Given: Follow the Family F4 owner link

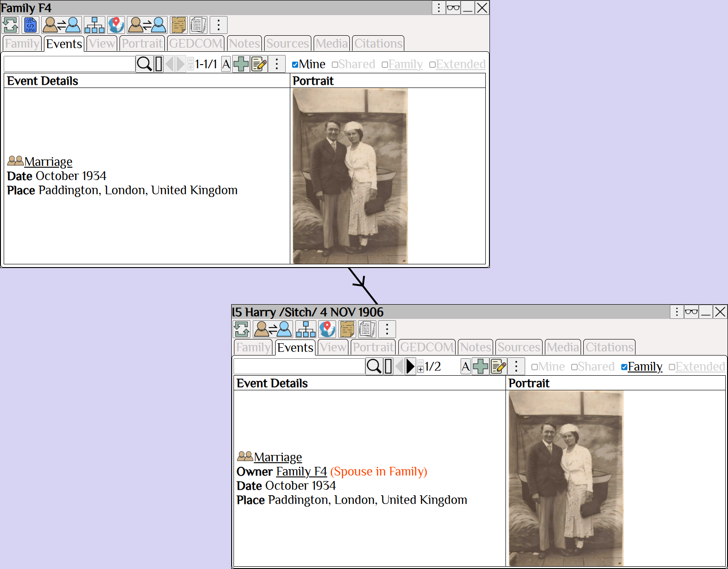Looking at the screenshot, I should pos(301,471).
